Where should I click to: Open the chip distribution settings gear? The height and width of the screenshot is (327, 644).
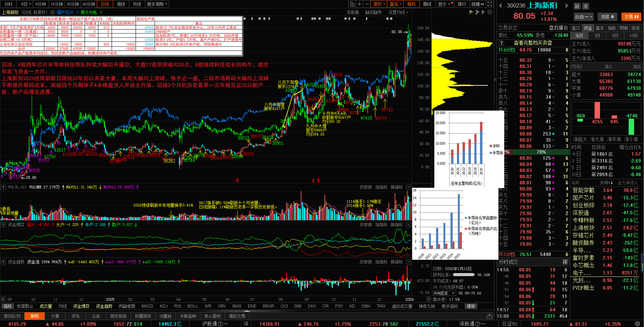point(490,12)
